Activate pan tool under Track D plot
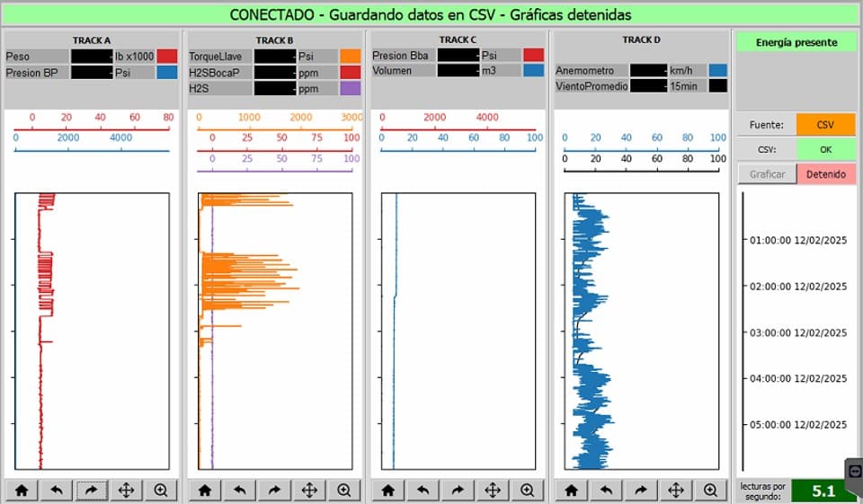Viewport: 863px width, 504px height. click(x=676, y=490)
